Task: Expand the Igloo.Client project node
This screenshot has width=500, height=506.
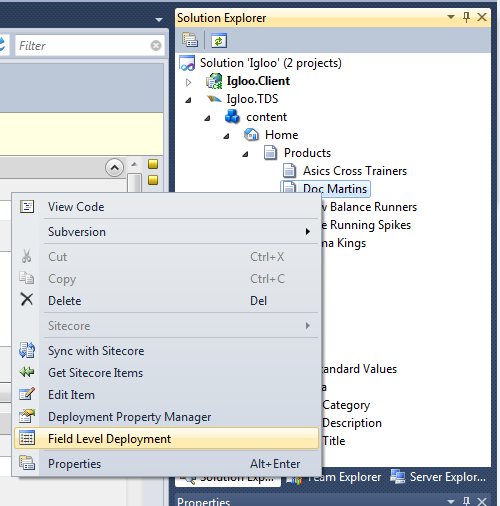Action: point(189,82)
